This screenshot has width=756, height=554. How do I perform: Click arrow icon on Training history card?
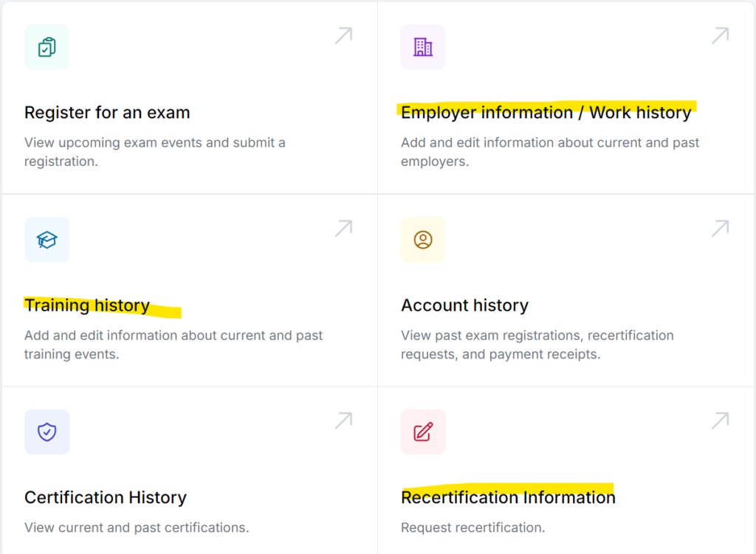(343, 228)
